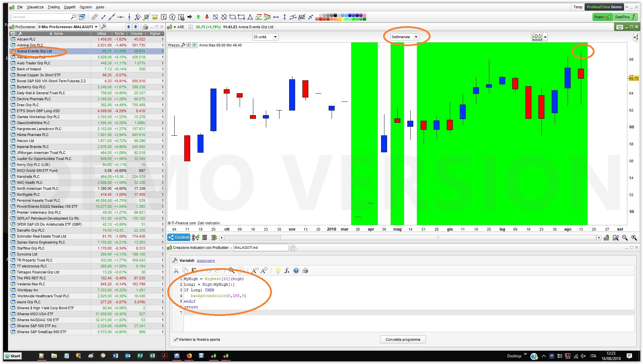The image size is (643, 364).
Task: Open the Trading menu
Action: [53, 7]
